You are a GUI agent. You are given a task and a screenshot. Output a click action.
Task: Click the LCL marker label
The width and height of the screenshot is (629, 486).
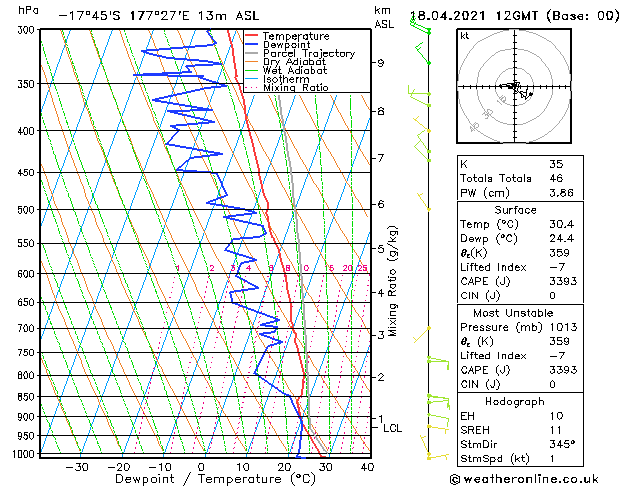(x=392, y=428)
